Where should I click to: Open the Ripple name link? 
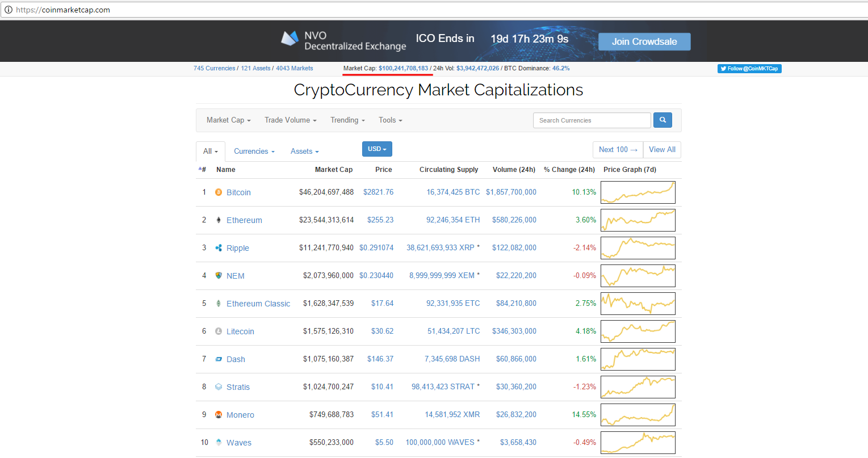point(238,248)
